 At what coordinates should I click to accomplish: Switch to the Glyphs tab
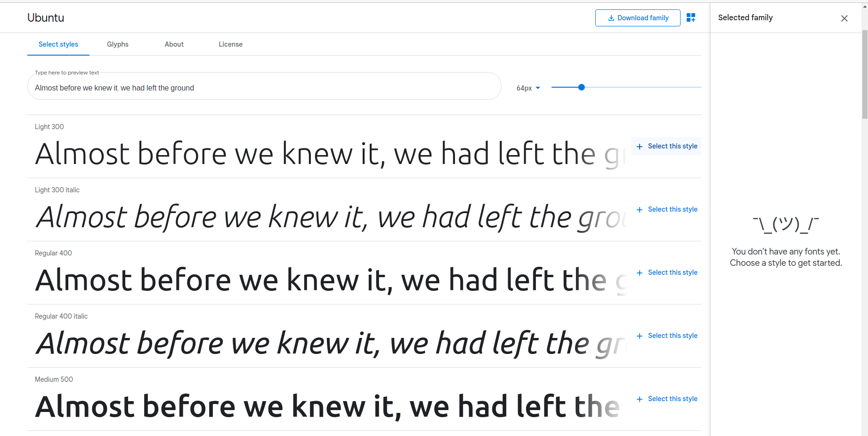coord(117,44)
